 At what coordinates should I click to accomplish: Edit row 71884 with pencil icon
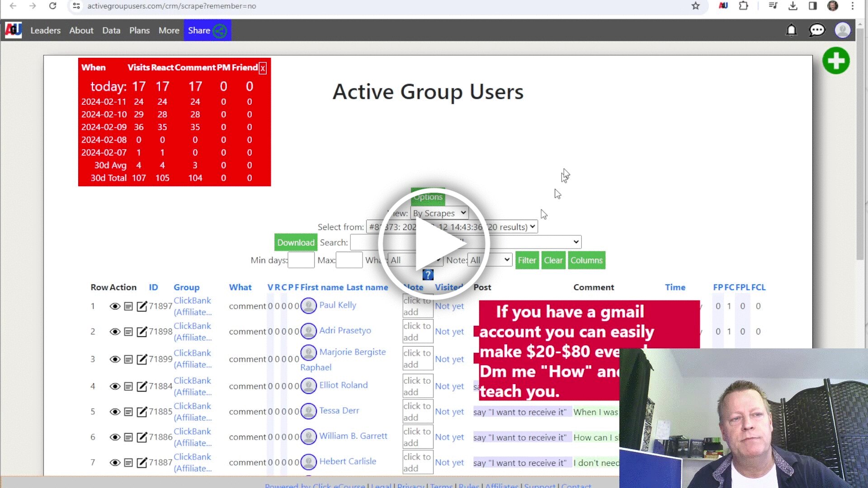point(142,386)
